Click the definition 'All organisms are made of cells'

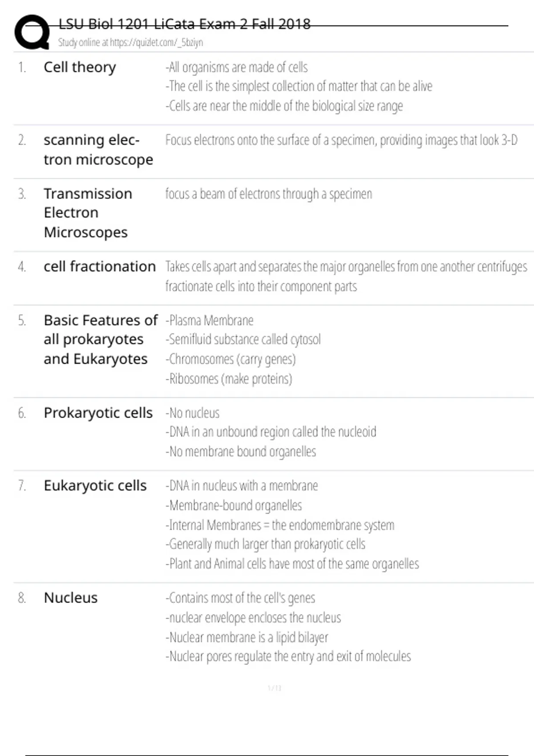[236, 68]
